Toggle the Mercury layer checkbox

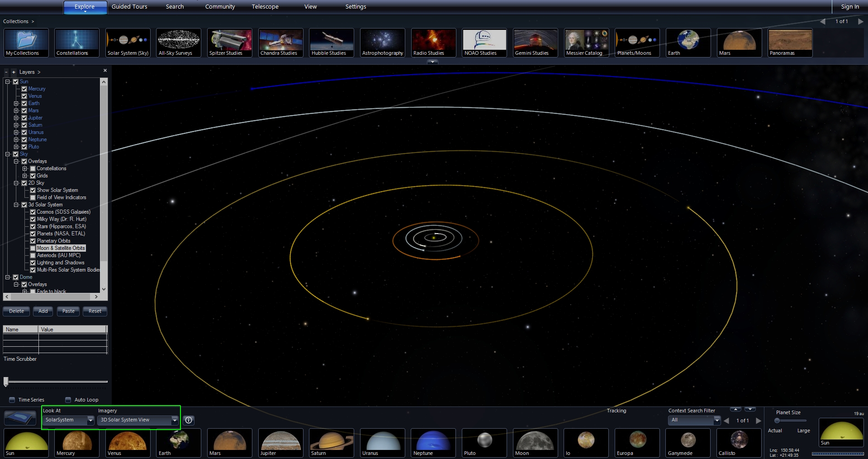click(24, 89)
